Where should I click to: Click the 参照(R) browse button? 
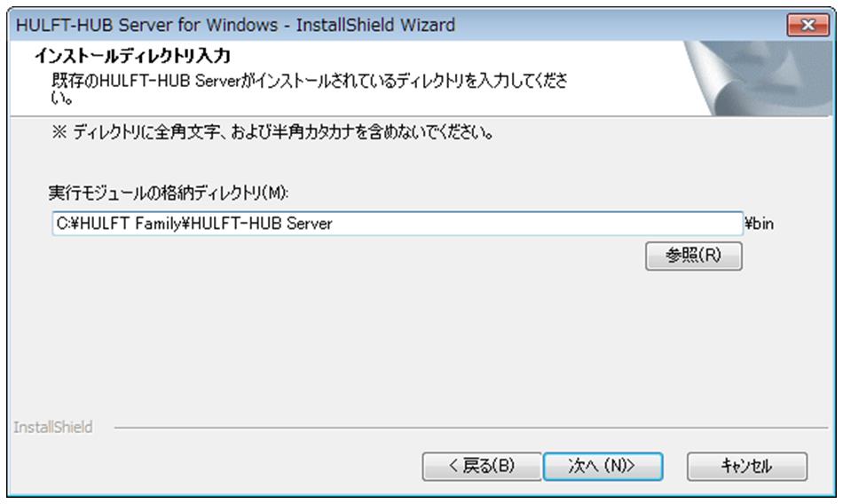point(694,256)
